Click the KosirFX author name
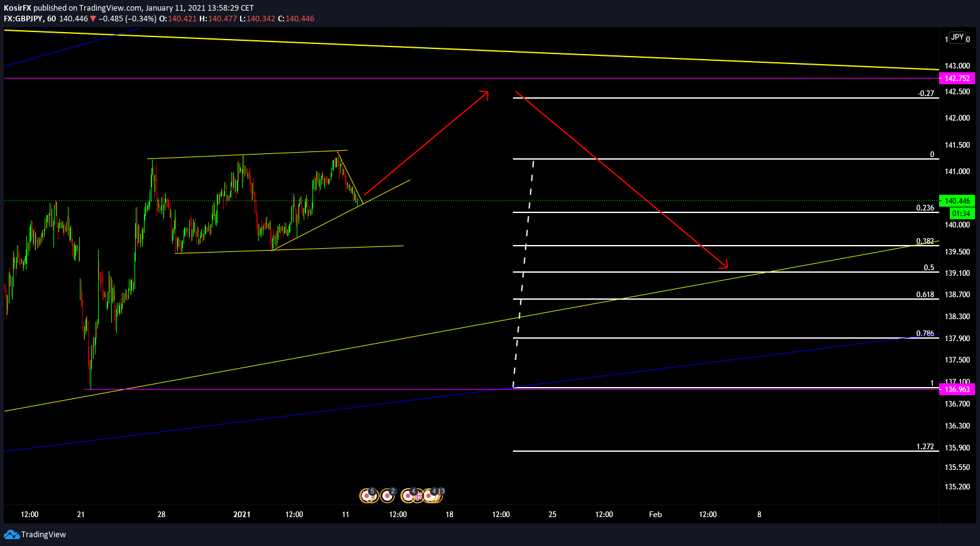Viewport: 980px width, 546px height. coord(18,8)
